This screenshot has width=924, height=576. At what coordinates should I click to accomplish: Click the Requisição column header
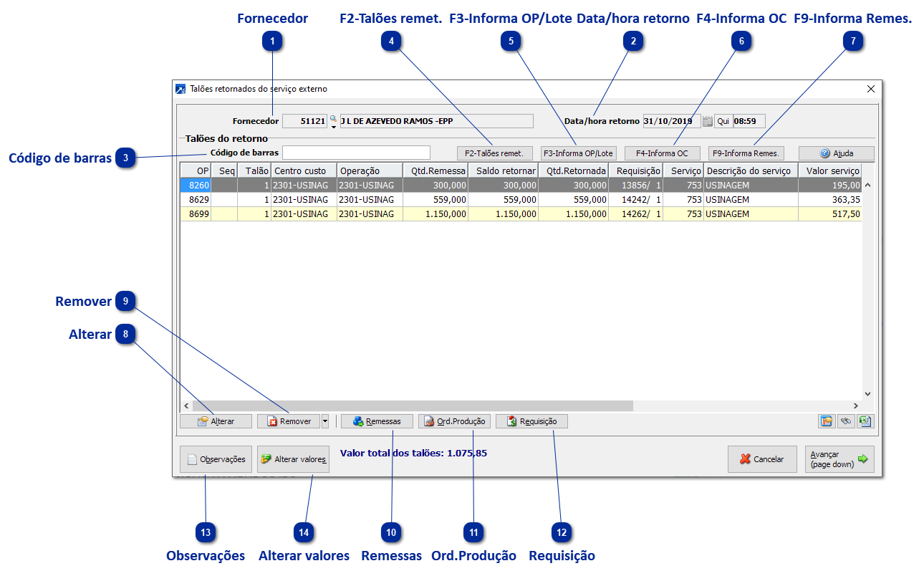(635, 171)
